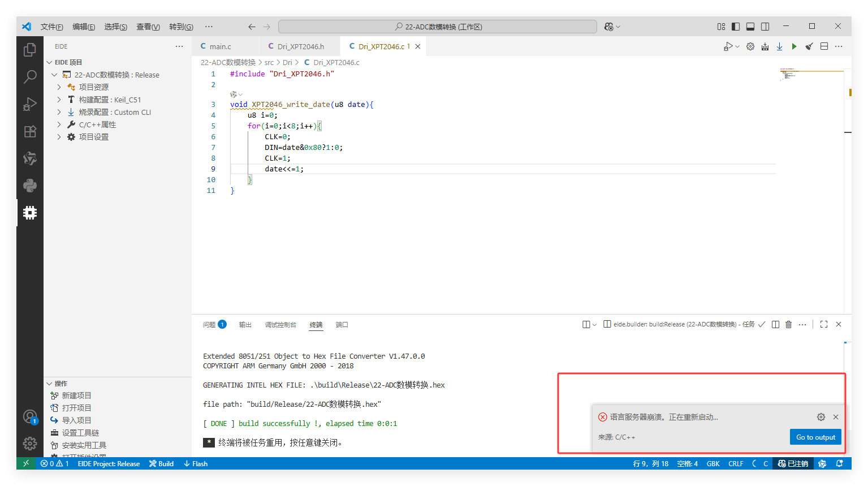Expand the 烧录配置 : Custom CLI node
The width and height of the screenshot is (868, 486).
pos(59,112)
